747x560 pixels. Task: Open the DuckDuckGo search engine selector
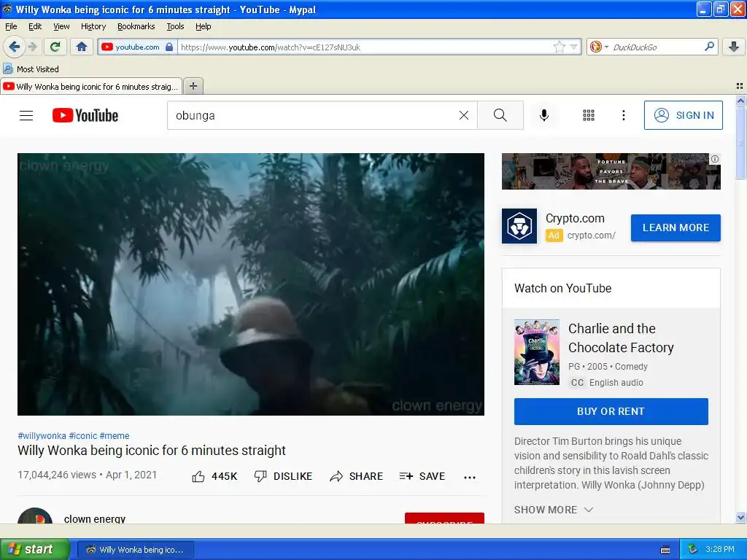[598, 47]
